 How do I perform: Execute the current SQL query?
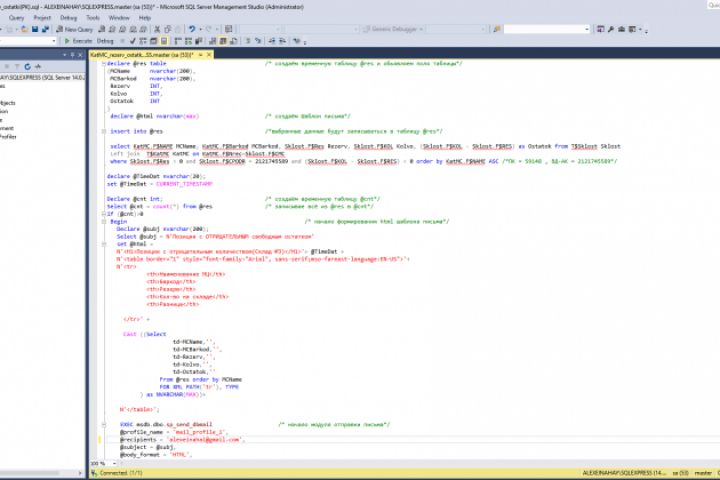coord(80,41)
